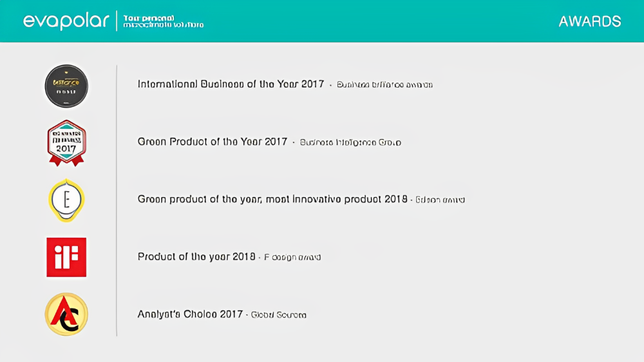This screenshot has height=362, width=644.
Task: Select the red iF design award logo
Action: point(66,257)
